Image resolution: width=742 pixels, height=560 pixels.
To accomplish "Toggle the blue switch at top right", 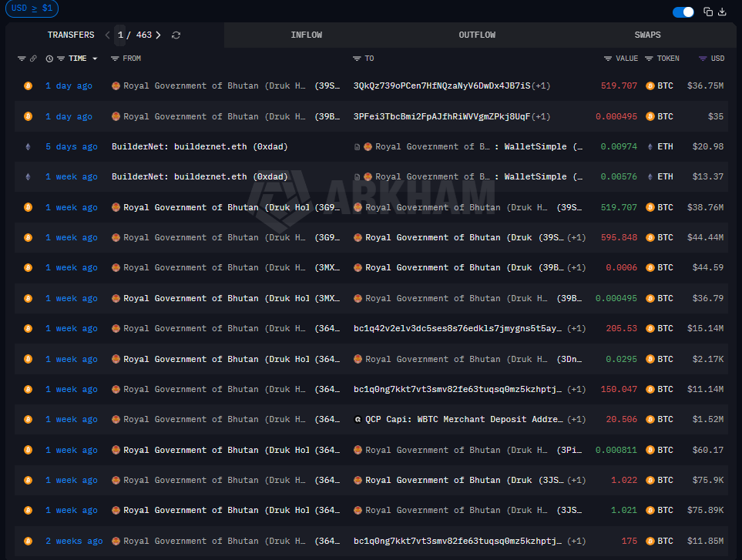I will pos(683,12).
